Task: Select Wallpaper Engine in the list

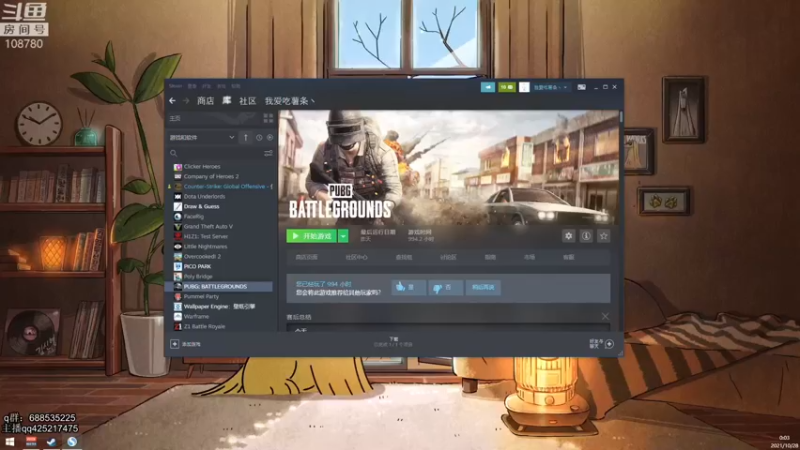Action: tap(220, 306)
